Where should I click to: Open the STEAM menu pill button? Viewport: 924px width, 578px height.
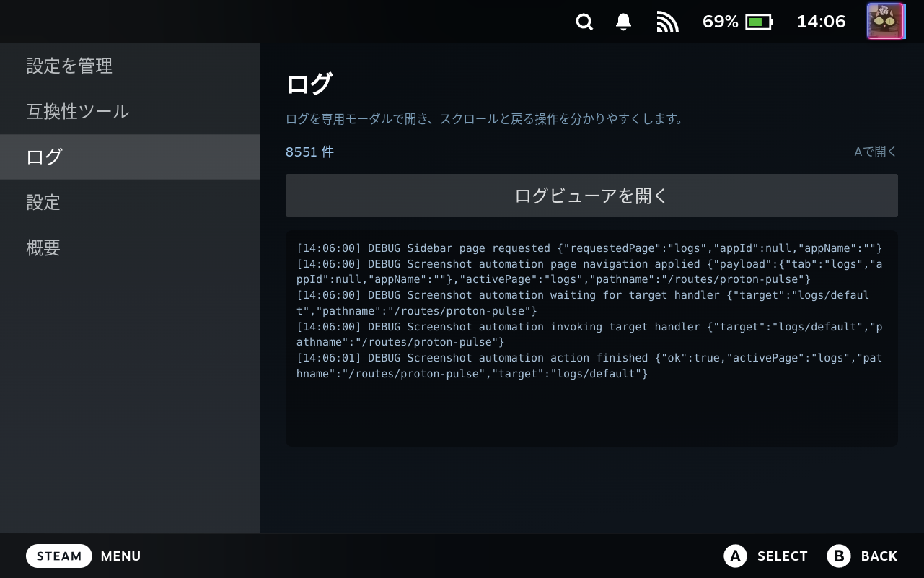coord(59,556)
